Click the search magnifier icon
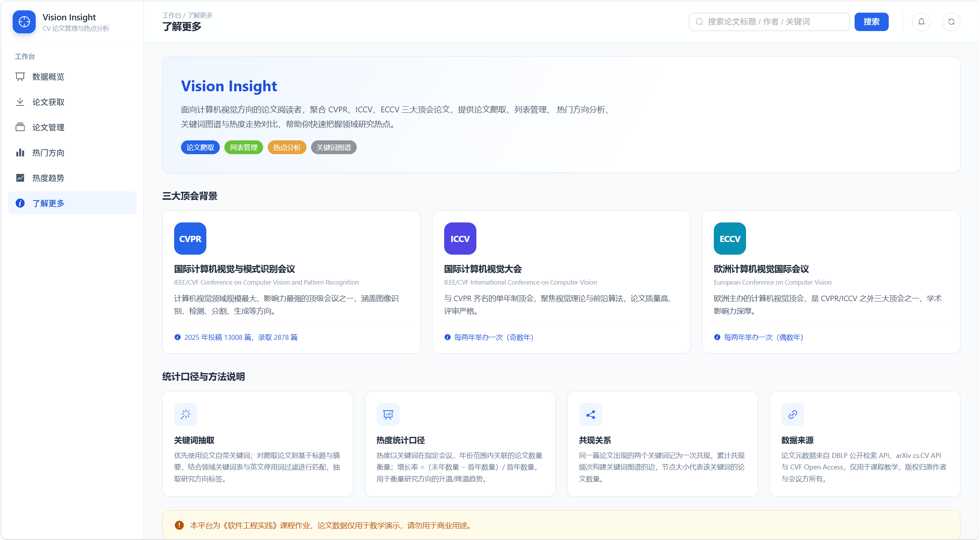980x540 pixels. 699,22
